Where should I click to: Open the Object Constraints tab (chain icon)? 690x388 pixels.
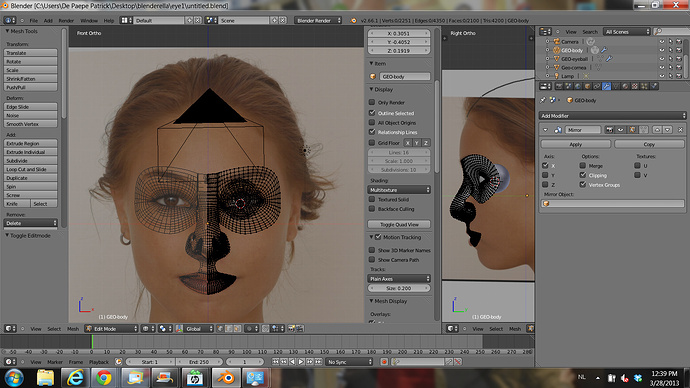pyautogui.click(x=597, y=86)
